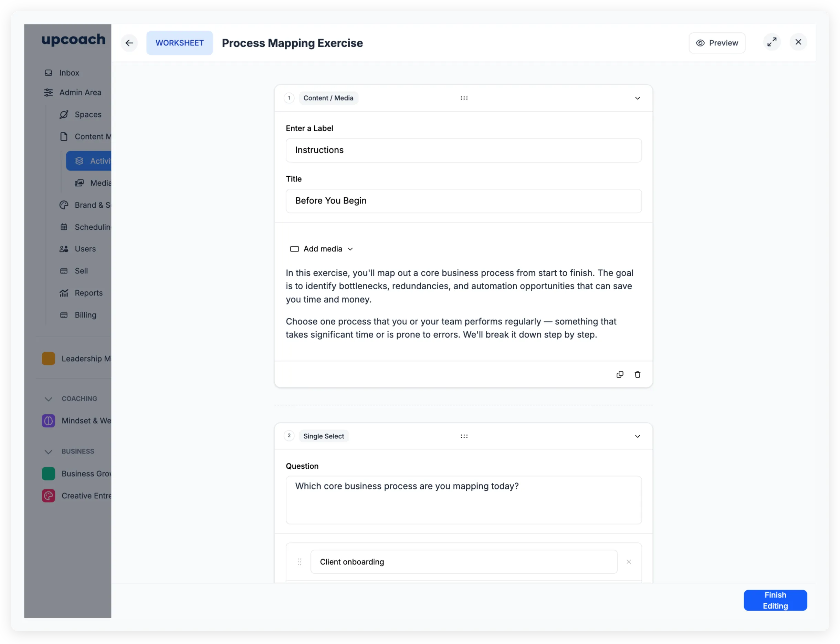Viewport: 840px width, 644px height.
Task: Collapse the Single Select block
Action: pyautogui.click(x=637, y=436)
